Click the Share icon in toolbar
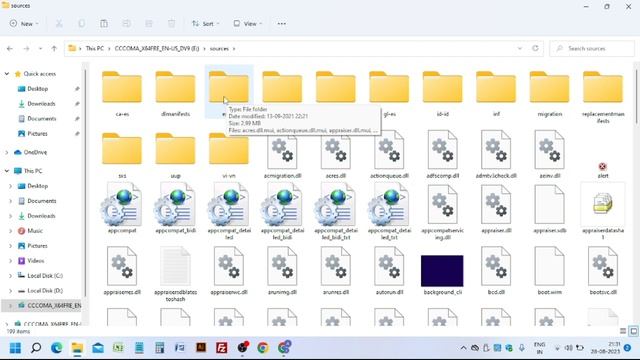Viewport: 640px width, 360px height. pyautogui.click(x=149, y=24)
